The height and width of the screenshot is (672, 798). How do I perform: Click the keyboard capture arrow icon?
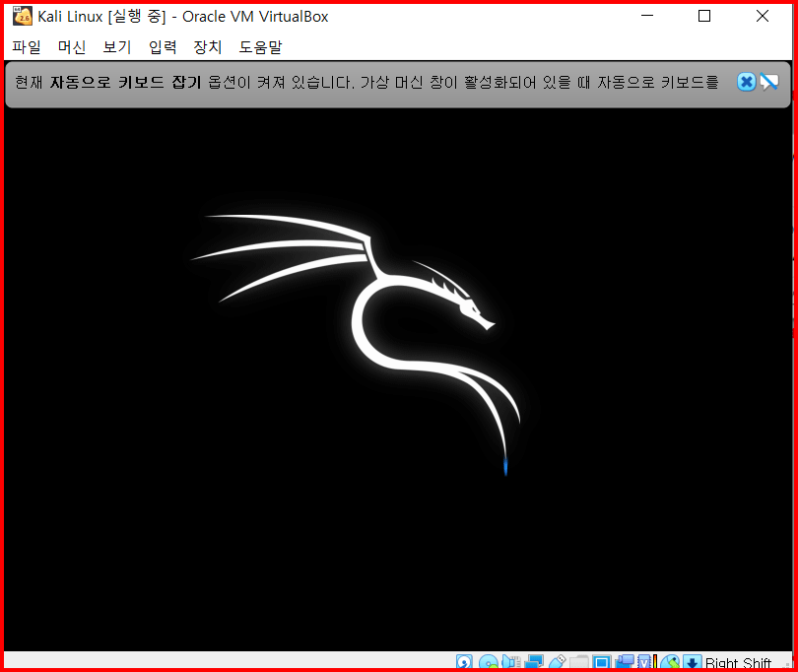tap(693, 661)
